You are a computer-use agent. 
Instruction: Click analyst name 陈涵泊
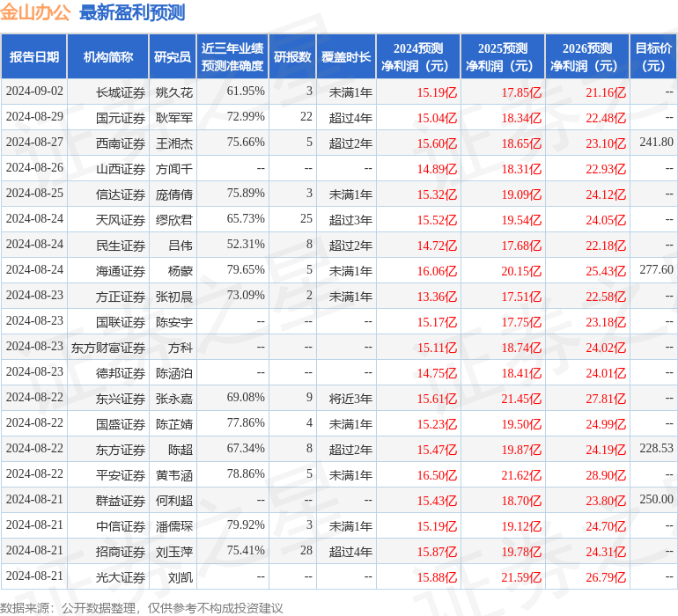click(x=174, y=373)
